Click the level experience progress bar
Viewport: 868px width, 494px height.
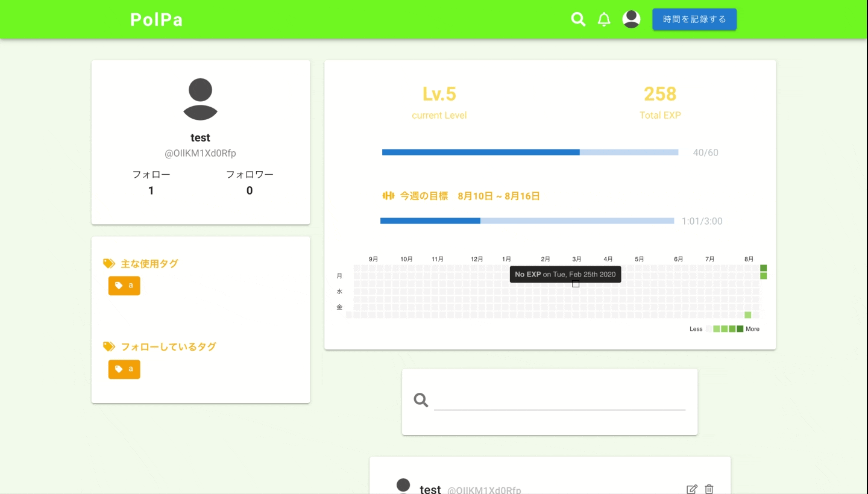[530, 152]
